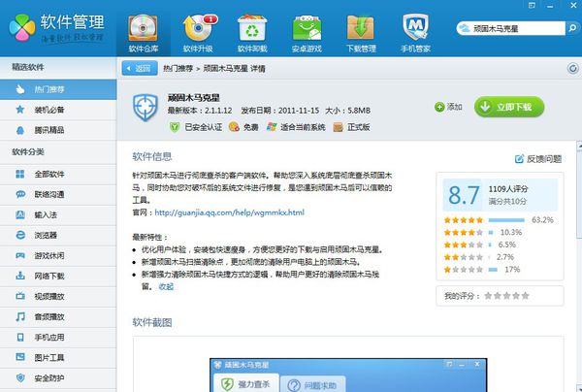Click the 软件截图 heading
Viewport: 582px width, 392px height.
(152, 322)
